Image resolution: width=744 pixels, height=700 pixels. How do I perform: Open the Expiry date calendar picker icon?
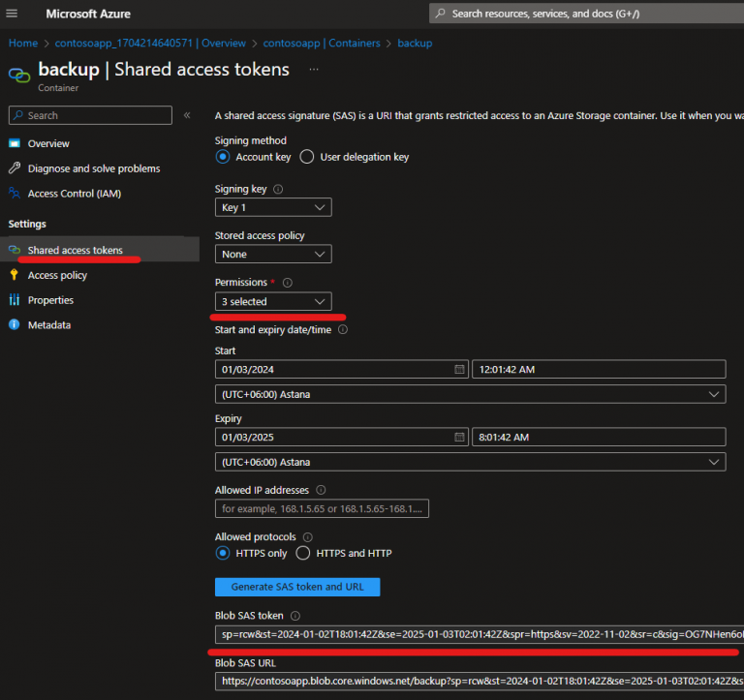pos(459,438)
